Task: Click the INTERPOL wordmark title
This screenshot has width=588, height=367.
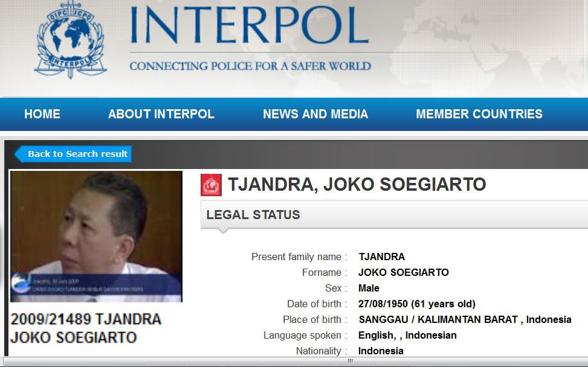Action: tap(250, 26)
